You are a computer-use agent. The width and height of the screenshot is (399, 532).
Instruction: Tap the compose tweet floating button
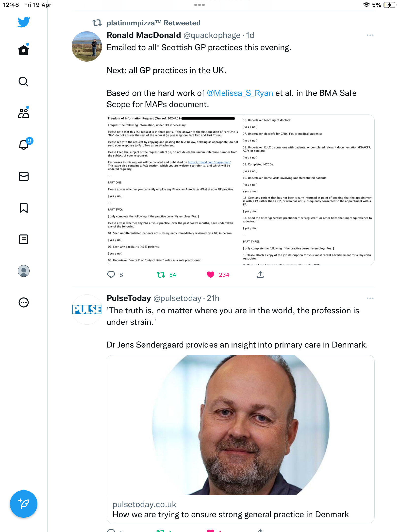(24, 504)
